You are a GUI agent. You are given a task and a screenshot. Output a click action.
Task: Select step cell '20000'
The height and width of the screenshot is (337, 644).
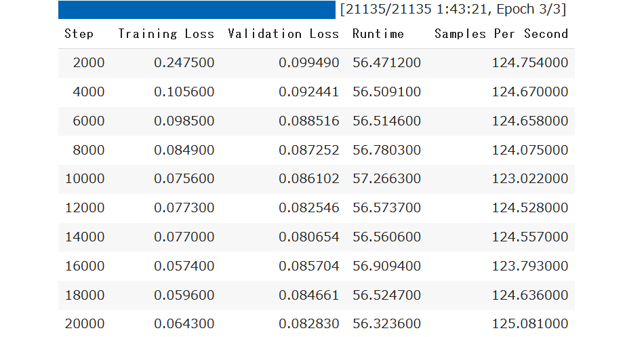point(85,324)
